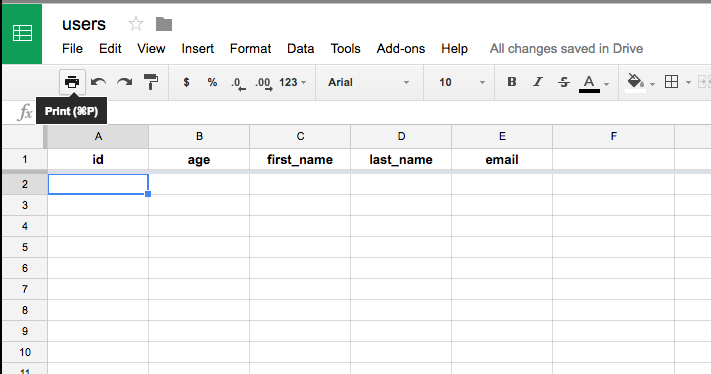Open the 123 more formats dropdown

pyautogui.click(x=293, y=82)
